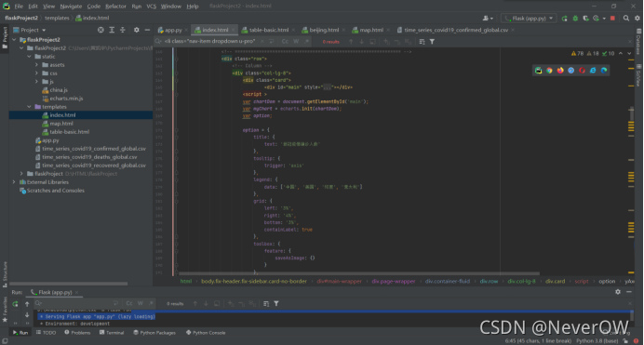Open page in Internet Explorer
The image size is (644, 345).
593,71
